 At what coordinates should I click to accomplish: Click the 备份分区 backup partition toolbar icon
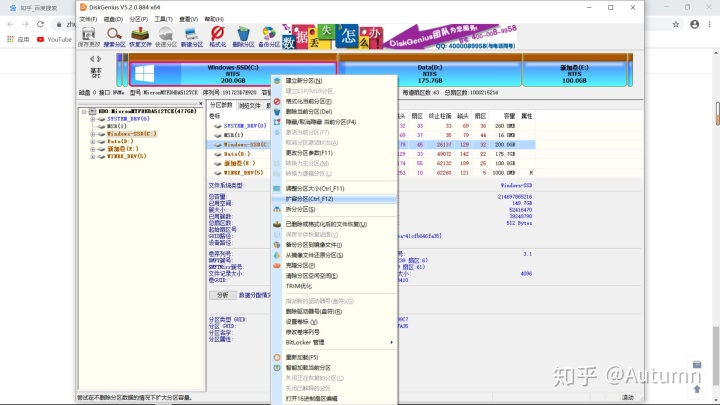click(269, 37)
